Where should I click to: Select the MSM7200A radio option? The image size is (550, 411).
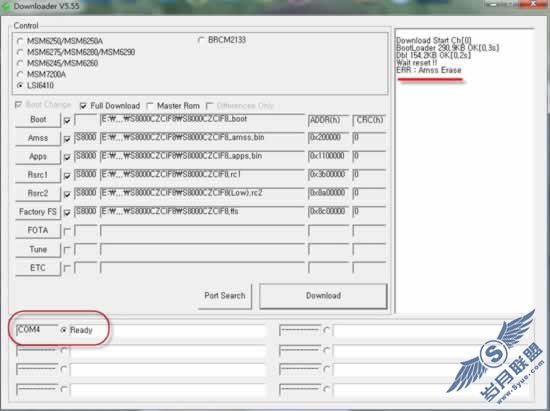click(20, 74)
